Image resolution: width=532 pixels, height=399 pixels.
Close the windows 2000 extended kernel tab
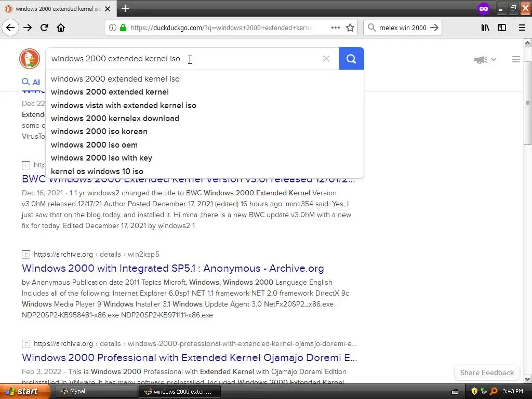tap(108, 9)
